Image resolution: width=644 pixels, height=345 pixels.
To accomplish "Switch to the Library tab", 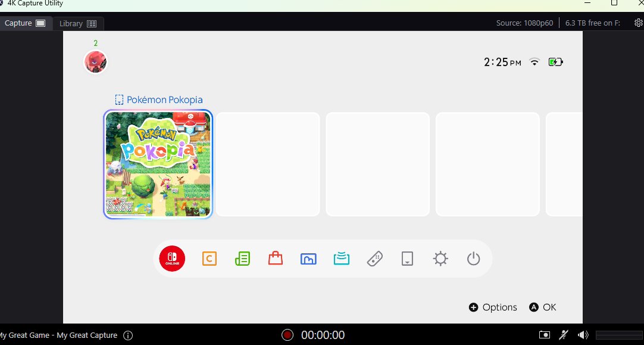I will (78, 23).
